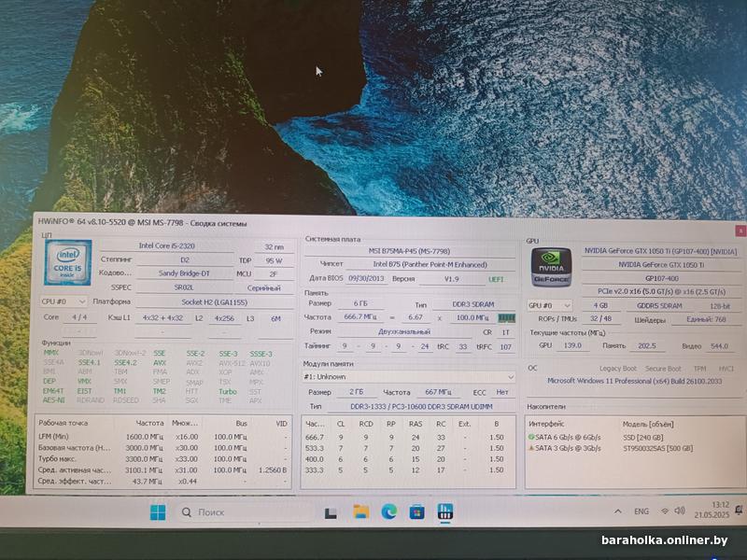747x560 pixels.
Task: Click the '533.3' memory timing row
Action: tap(408, 448)
